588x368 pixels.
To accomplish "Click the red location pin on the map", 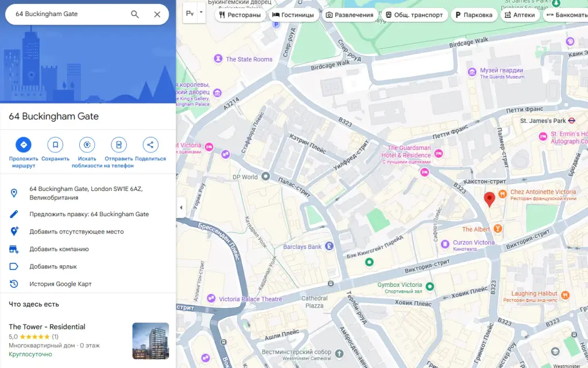I will click(x=489, y=199).
